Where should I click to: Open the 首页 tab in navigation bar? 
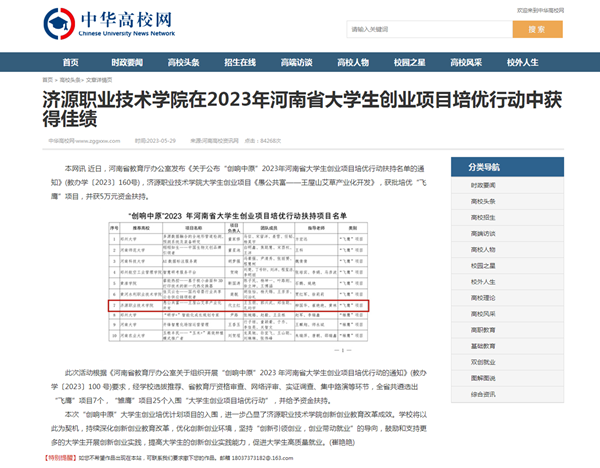tap(69, 62)
